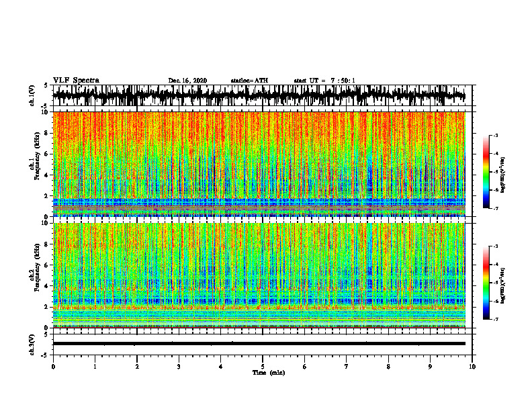
Task: Click ch.2 frequency axis tick "4"
Action: (x=46, y=286)
